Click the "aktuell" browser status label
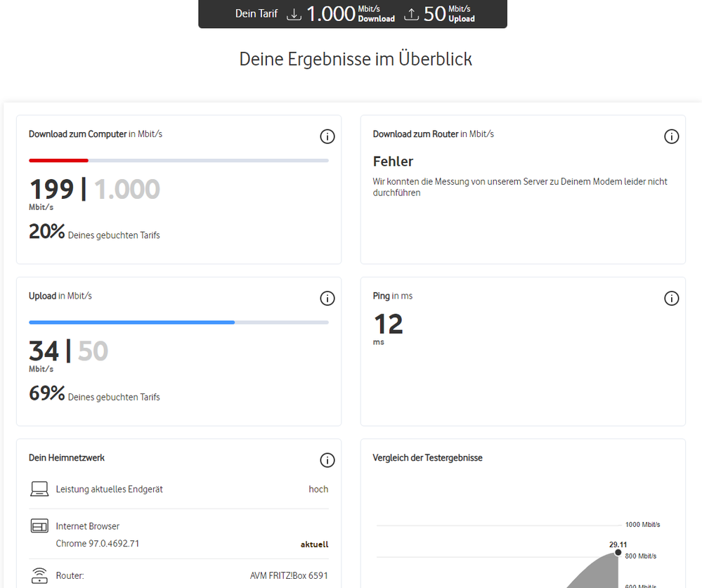This screenshot has width=702, height=588. [314, 544]
